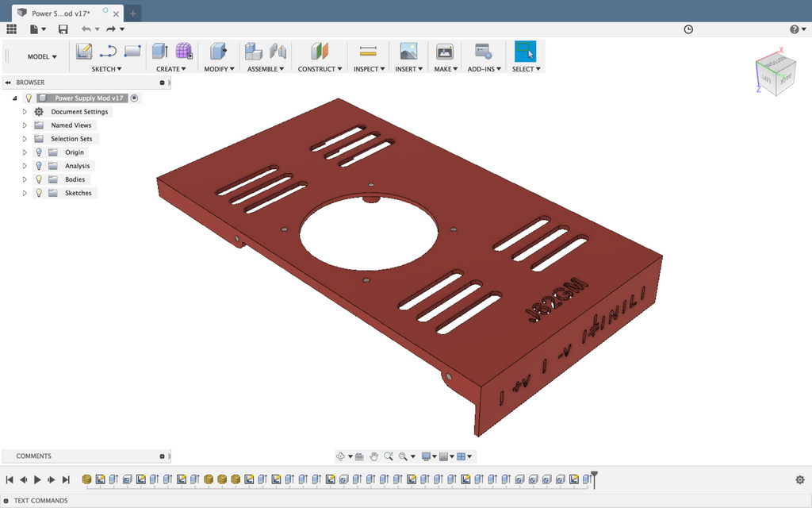Toggle visibility of Power Supply Mod v17
The image size is (812, 508).
click(x=29, y=98)
